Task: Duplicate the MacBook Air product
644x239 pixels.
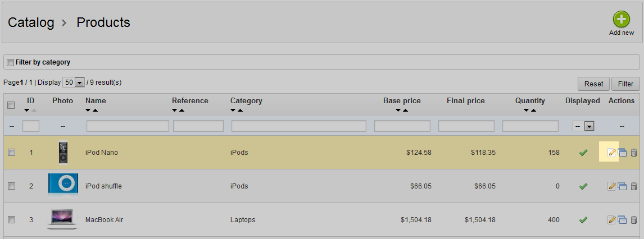Action: tap(622, 220)
